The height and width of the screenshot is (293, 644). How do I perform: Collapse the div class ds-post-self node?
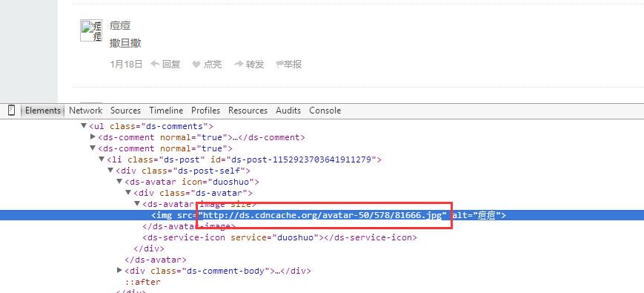click(110, 170)
